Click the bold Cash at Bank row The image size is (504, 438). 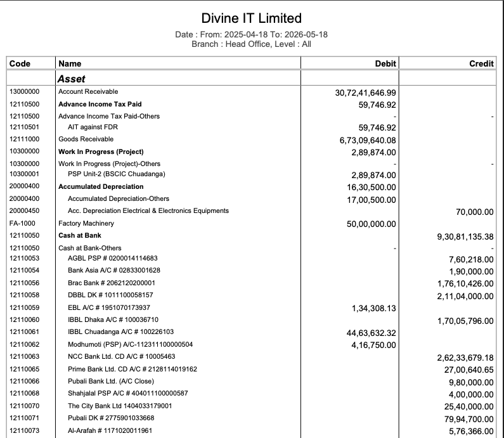click(80, 236)
